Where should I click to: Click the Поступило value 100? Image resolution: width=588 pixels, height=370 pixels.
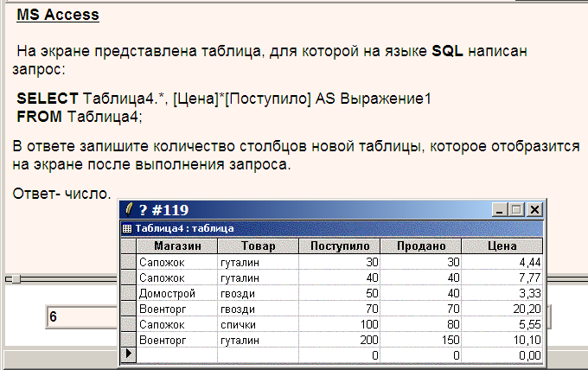[x=339, y=325]
